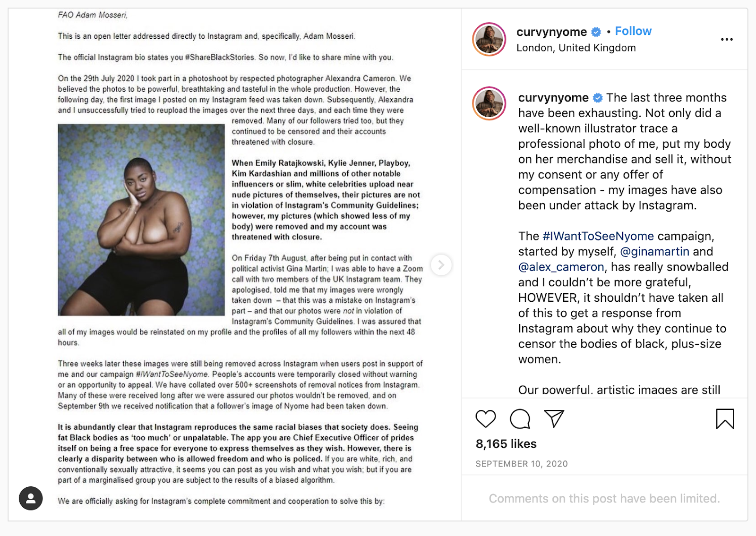Follow the curvynyome account
This screenshot has height=536, width=756.
pyautogui.click(x=633, y=31)
